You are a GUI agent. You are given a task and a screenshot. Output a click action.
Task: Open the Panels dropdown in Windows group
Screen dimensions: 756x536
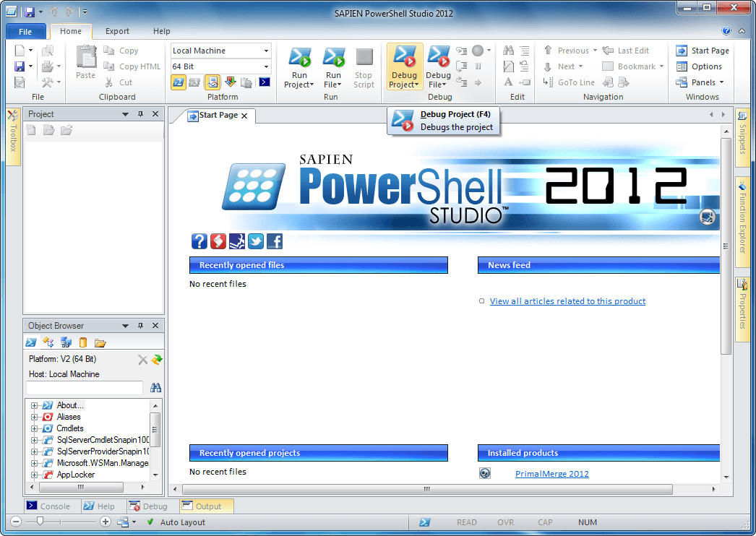(700, 82)
